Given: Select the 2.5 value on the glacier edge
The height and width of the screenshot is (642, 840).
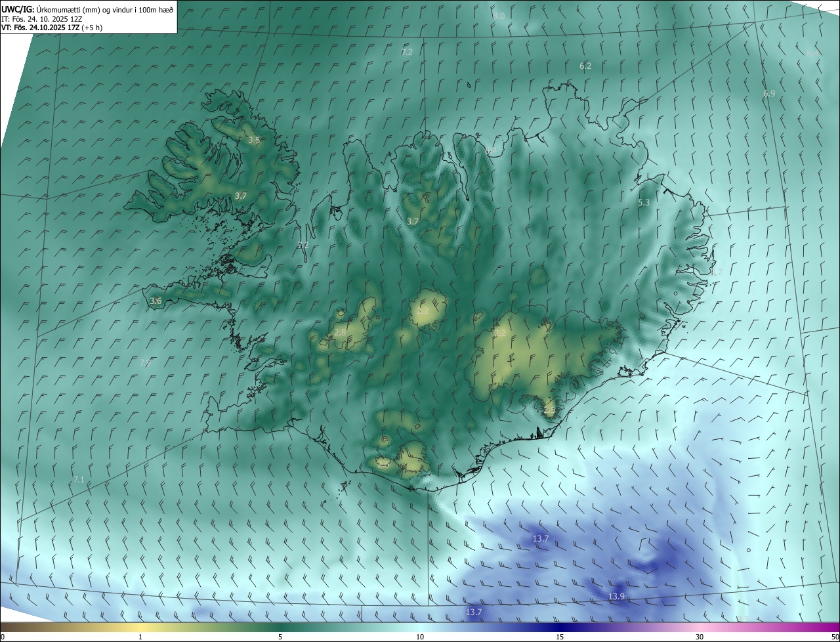Looking at the screenshot, I should point(549,410).
